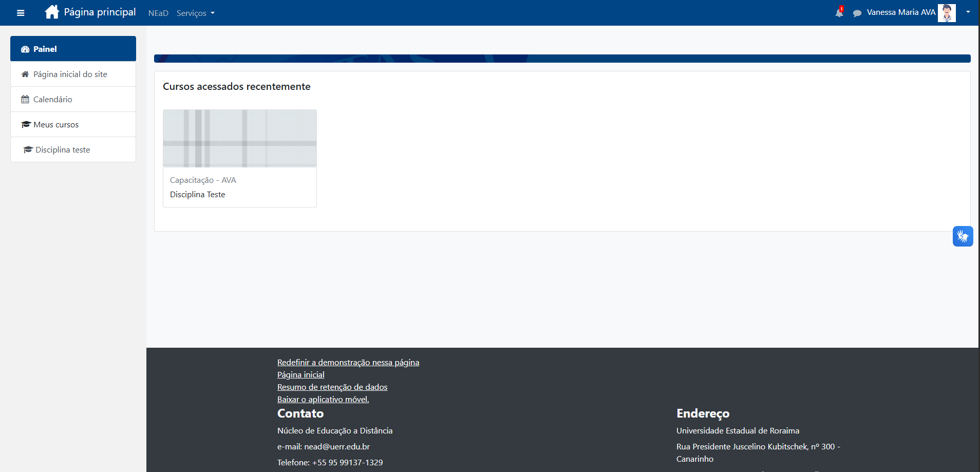980x472 pixels.
Task: Toggle the hamburger side drawer menu
Action: tap(21, 13)
